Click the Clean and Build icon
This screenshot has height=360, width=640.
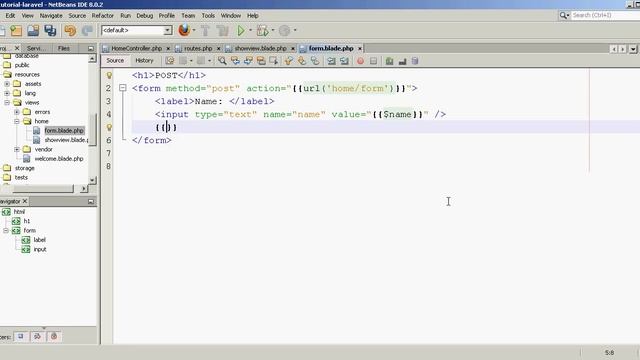tap(223, 31)
